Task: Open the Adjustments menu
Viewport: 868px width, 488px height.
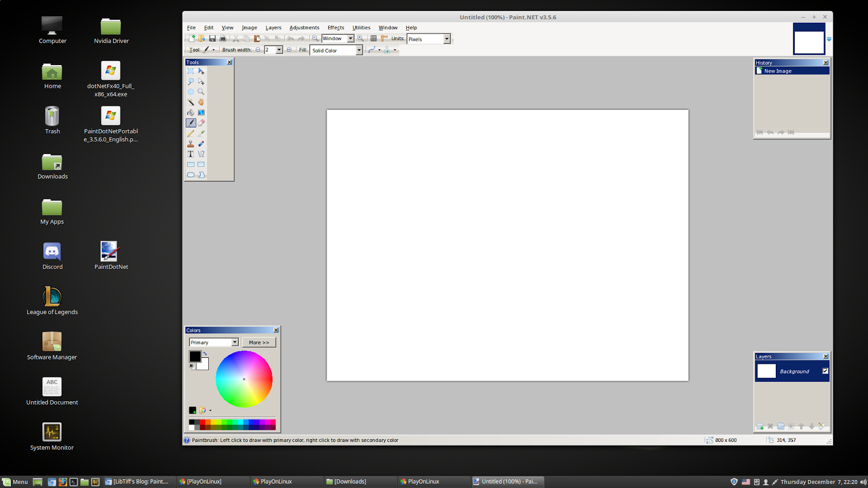Action: click(304, 27)
